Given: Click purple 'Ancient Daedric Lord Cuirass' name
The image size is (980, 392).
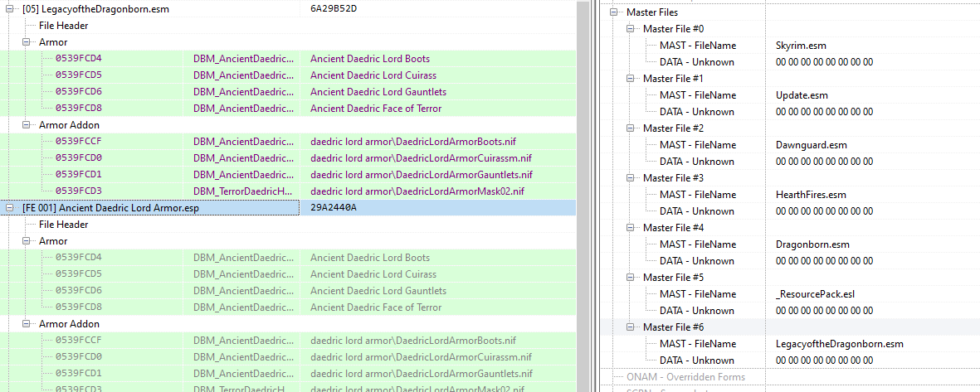Looking at the screenshot, I should 373,75.
